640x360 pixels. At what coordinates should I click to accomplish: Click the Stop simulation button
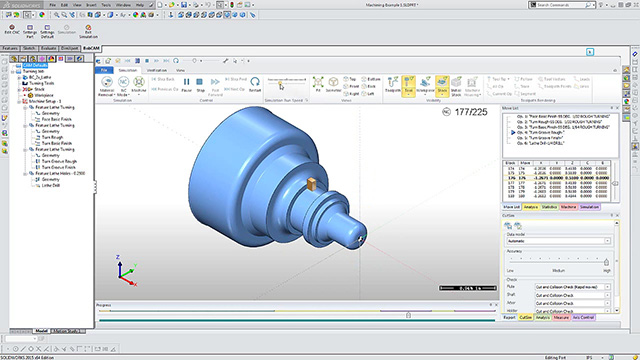click(x=200, y=85)
